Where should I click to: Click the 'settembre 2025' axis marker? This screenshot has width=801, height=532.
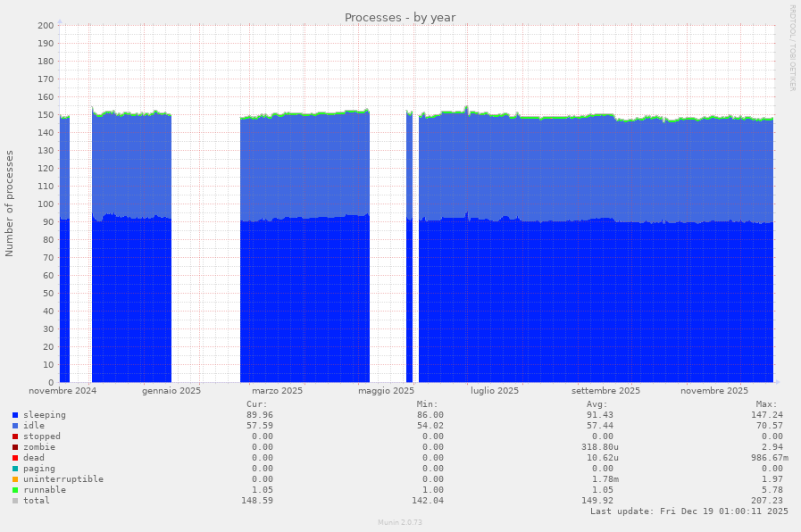[x=605, y=391]
